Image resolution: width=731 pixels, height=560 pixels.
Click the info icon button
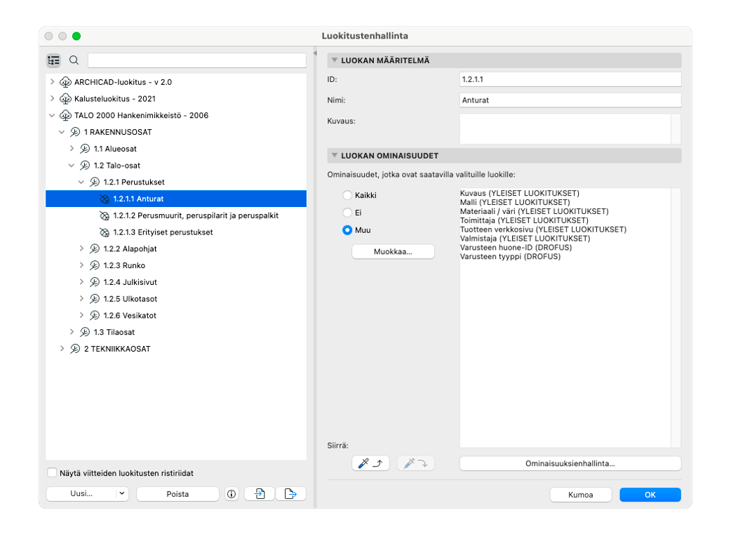tap(232, 494)
